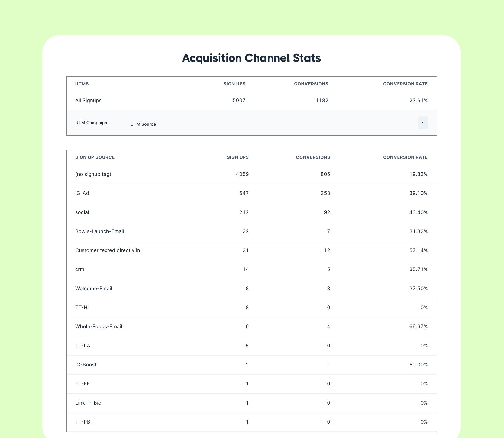Select the UTM Campaign tab
504x438 pixels.
pos(91,123)
